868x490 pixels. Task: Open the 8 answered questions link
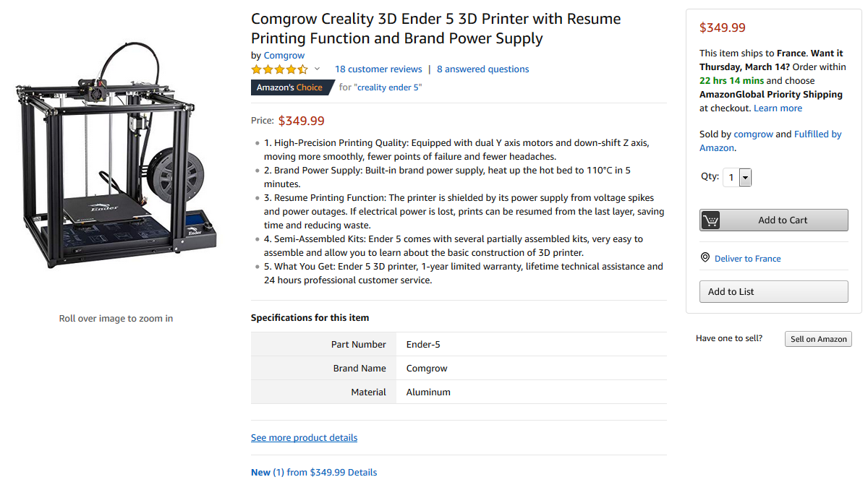click(482, 69)
